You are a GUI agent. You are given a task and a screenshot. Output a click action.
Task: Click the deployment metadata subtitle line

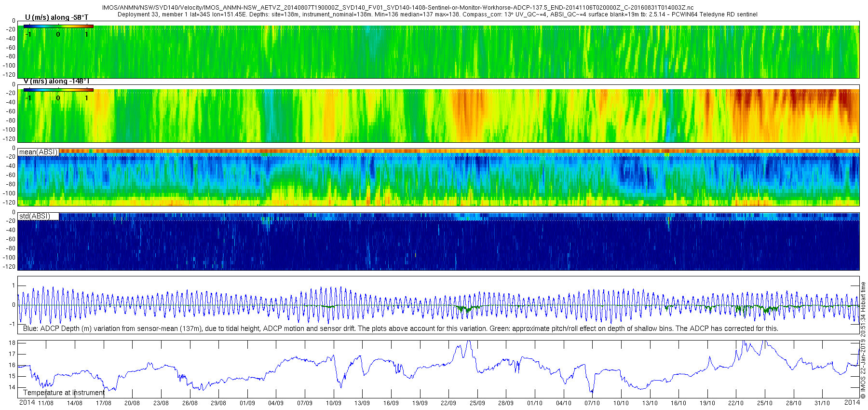click(x=437, y=14)
